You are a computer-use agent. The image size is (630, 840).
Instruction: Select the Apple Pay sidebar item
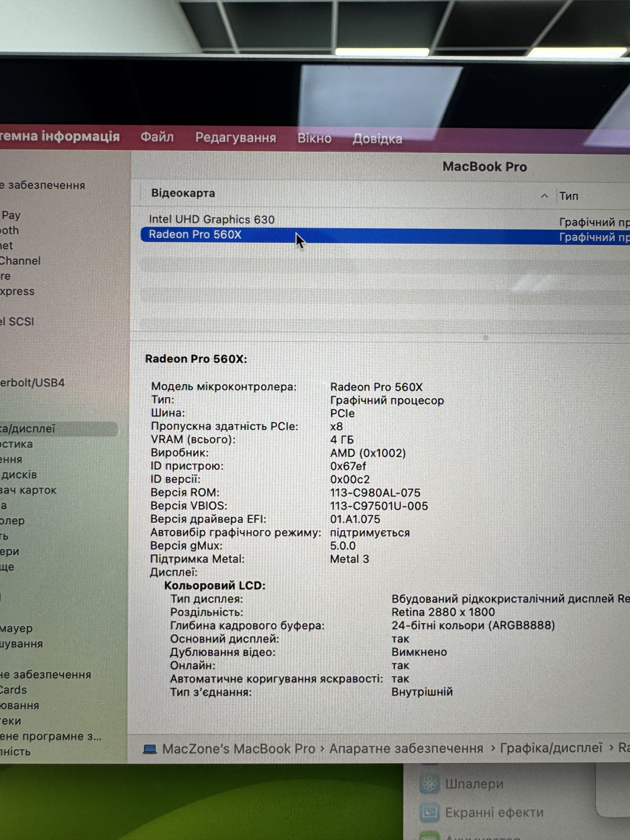[10, 215]
